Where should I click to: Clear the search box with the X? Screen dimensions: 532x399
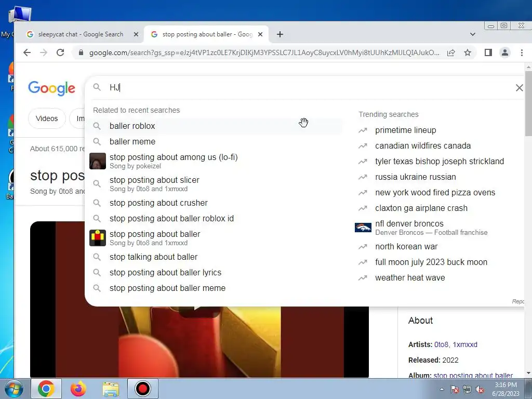519,88
